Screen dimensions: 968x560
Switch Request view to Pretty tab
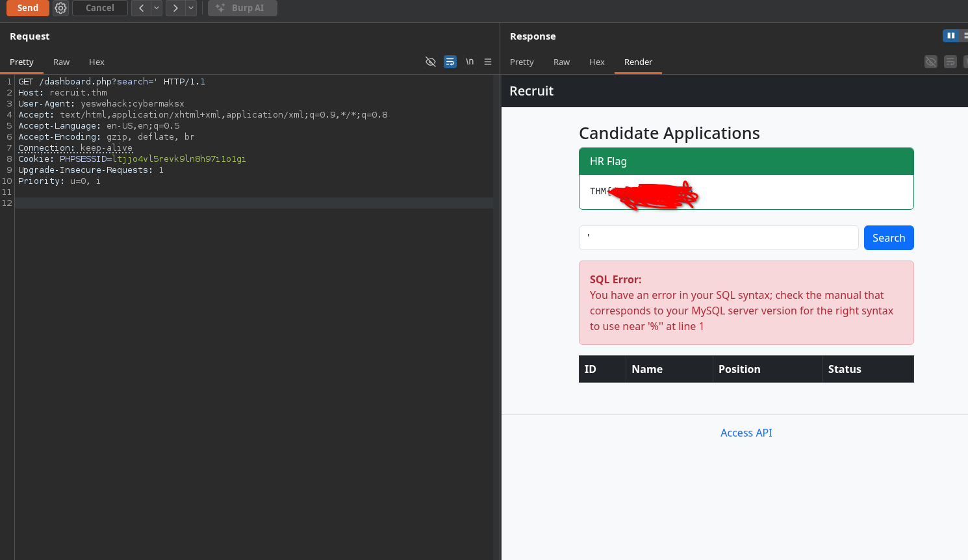click(x=21, y=62)
